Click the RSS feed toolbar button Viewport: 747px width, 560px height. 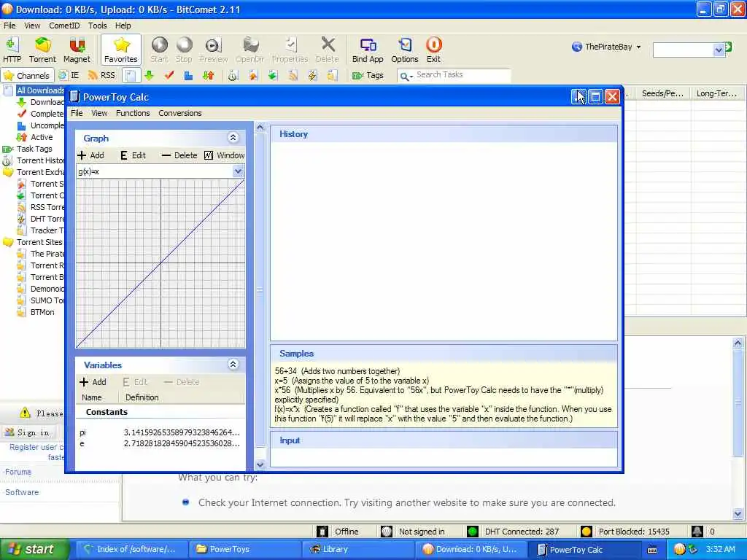coord(102,75)
